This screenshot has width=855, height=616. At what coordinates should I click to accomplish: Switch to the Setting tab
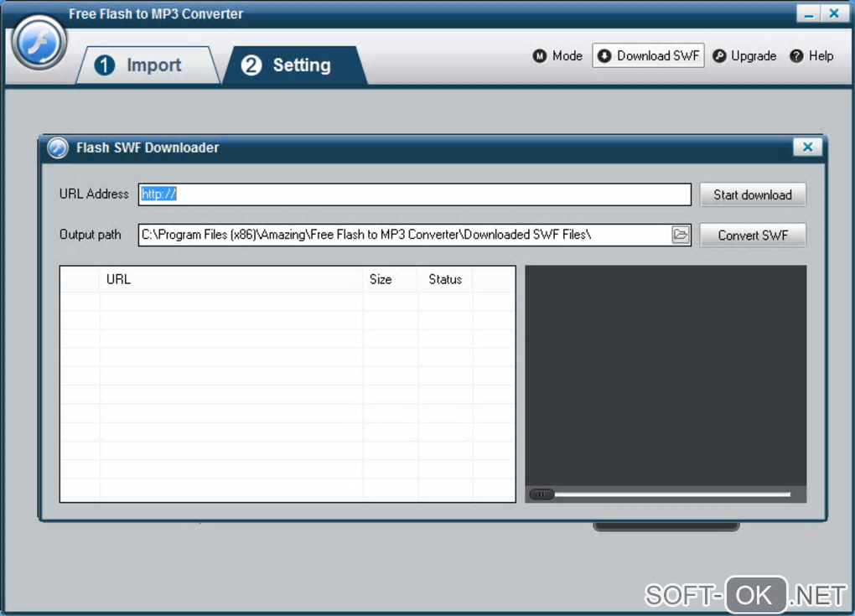click(295, 65)
